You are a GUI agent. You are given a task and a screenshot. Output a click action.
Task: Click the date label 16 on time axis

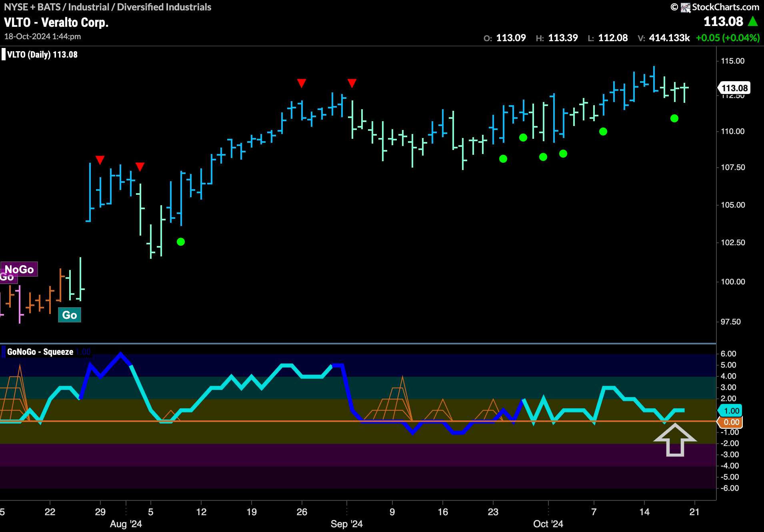pyautogui.click(x=443, y=512)
